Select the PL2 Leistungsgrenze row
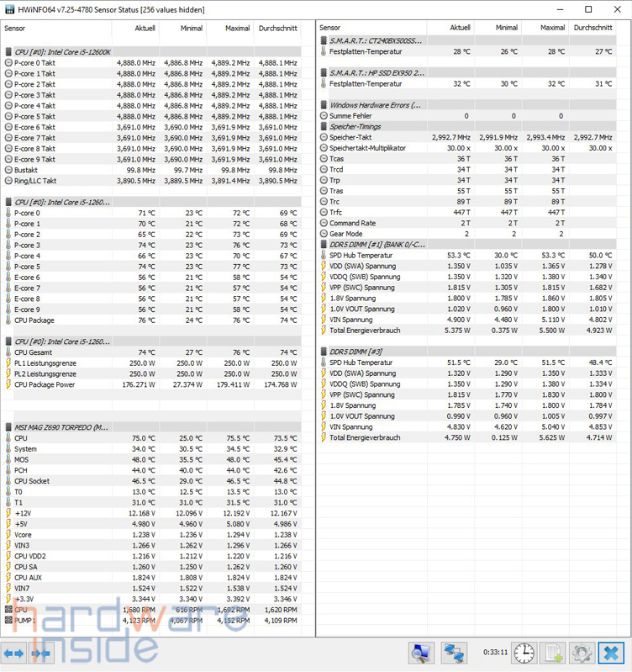The width and height of the screenshot is (632, 672). 151,373
